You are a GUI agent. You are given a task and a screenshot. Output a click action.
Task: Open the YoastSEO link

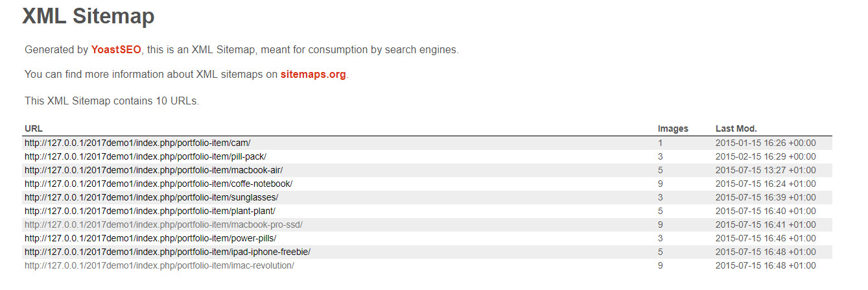coord(116,50)
